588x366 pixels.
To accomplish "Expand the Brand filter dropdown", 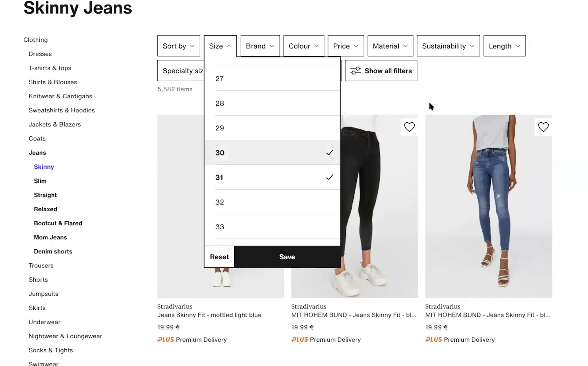I will coord(260,46).
